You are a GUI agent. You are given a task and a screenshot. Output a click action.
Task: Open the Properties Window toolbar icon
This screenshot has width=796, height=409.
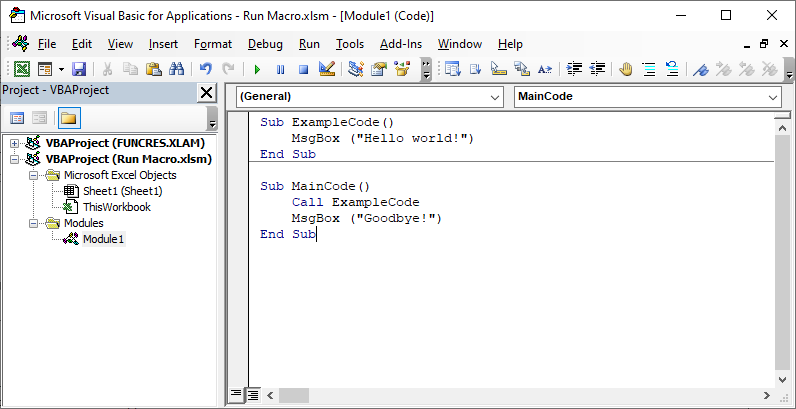[x=379, y=69]
